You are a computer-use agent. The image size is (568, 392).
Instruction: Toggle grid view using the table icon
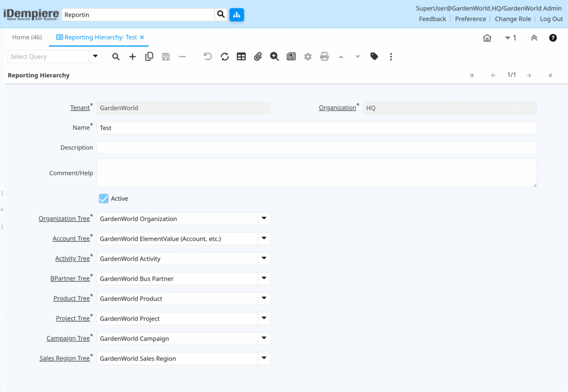241,57
